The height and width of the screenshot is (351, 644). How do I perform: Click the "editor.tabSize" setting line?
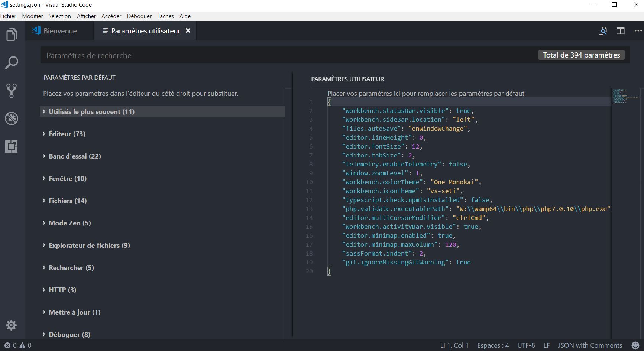[379, 155]
